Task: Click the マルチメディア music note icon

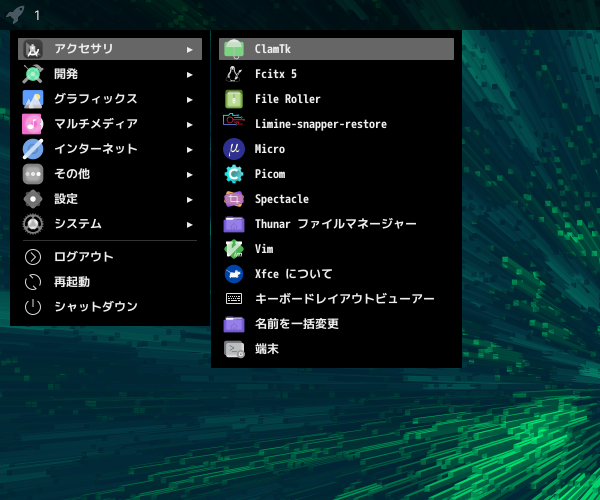Action: coord(33,124)
